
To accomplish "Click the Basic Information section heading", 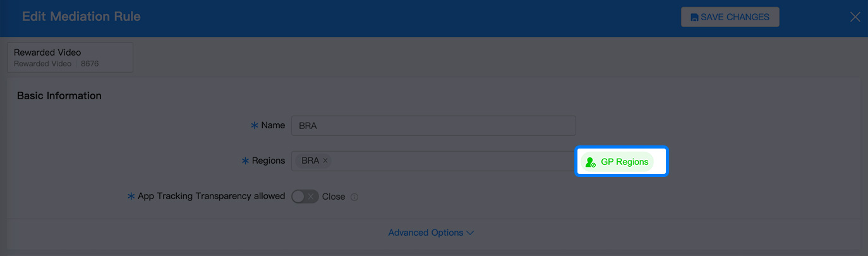I will point(59,95).
